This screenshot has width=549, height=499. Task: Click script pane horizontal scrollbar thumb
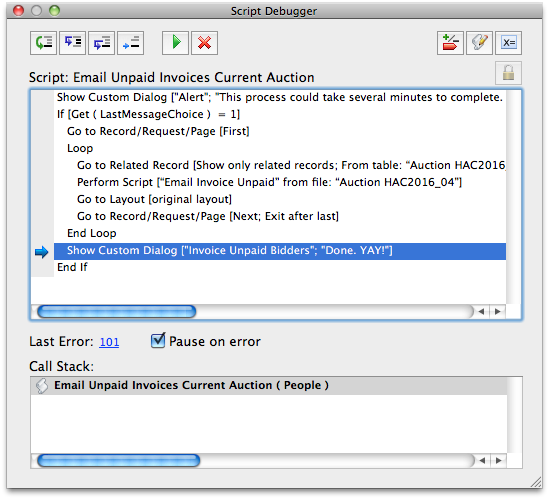click(117, 312)
